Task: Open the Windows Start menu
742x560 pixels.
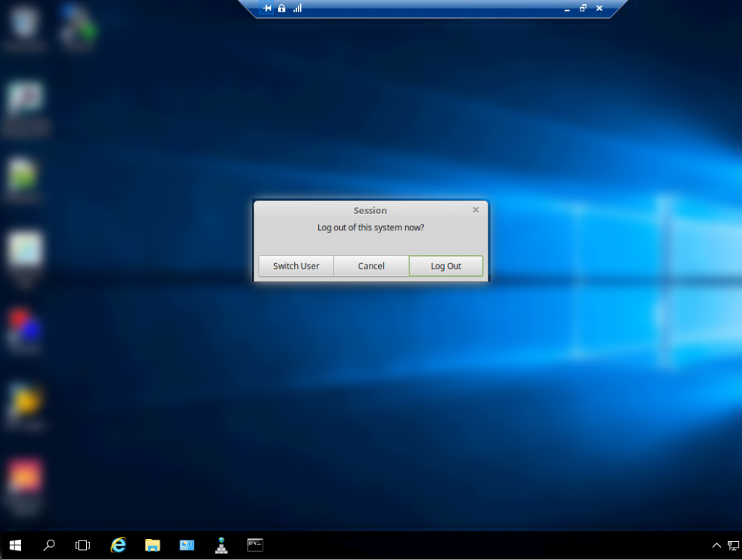Action: pyautogui.click(x=15, y=545)
